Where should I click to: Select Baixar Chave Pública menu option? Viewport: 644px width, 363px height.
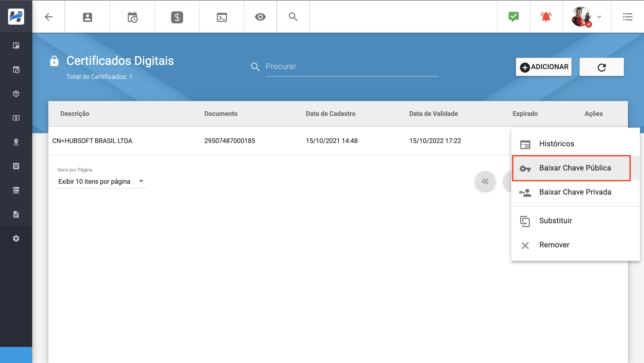(575, 168)
